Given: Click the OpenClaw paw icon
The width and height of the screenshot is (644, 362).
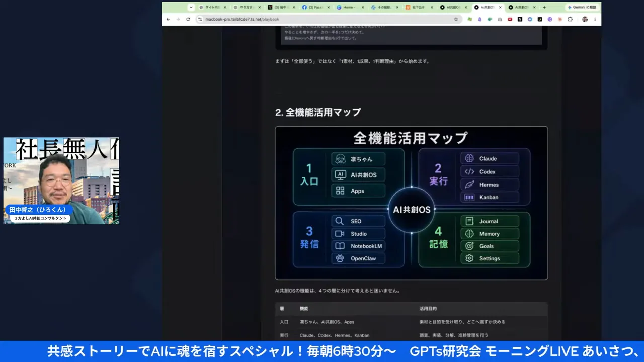Looking at the screenshot, I should 340,258.
